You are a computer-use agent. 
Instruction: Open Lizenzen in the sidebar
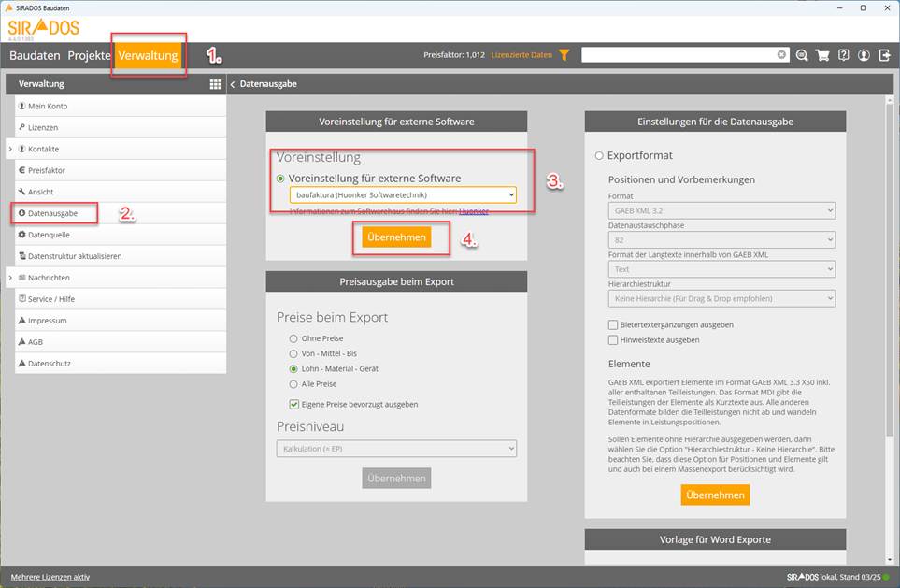point(121,127)
